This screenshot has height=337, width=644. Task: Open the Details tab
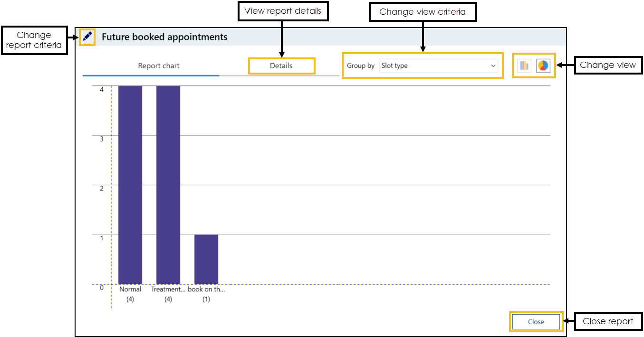(281, 66)
